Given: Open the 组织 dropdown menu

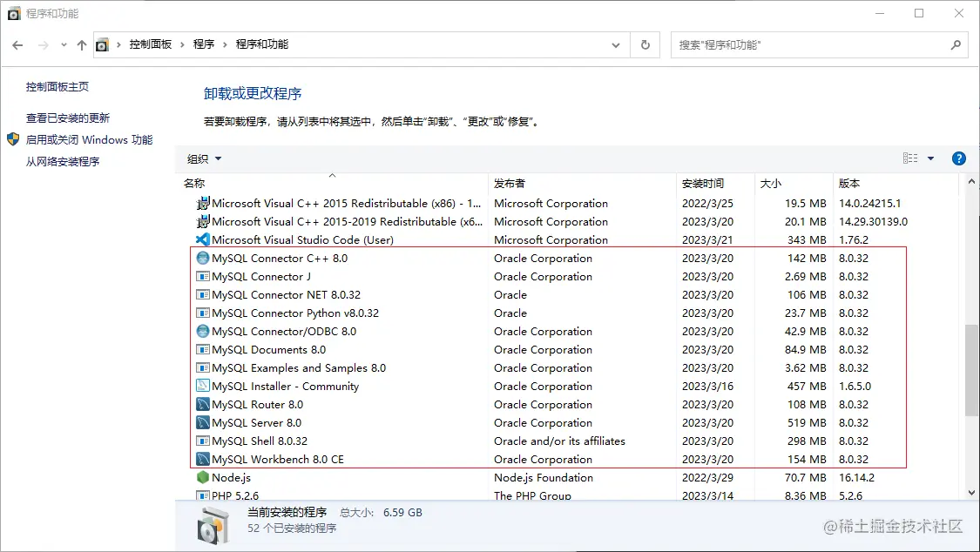Looking at the screenshot, I should pyautogui.click(x=205, y=159).
